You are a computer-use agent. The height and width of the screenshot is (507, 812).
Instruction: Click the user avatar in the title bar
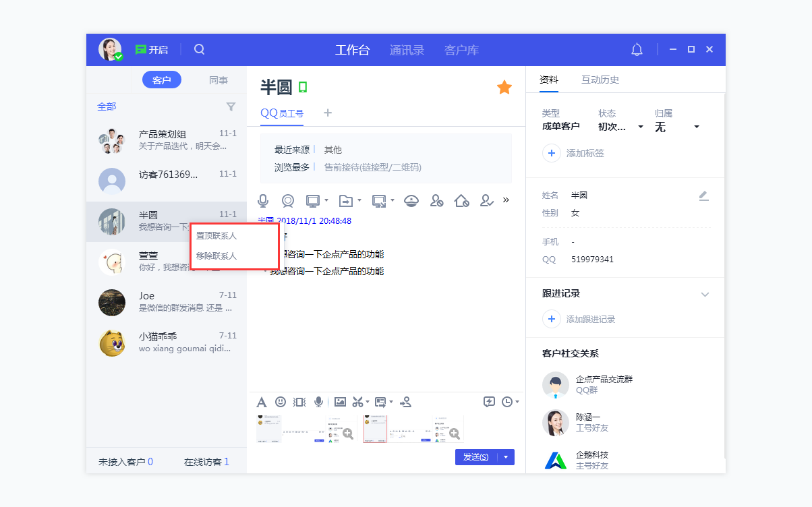[110, 49]
